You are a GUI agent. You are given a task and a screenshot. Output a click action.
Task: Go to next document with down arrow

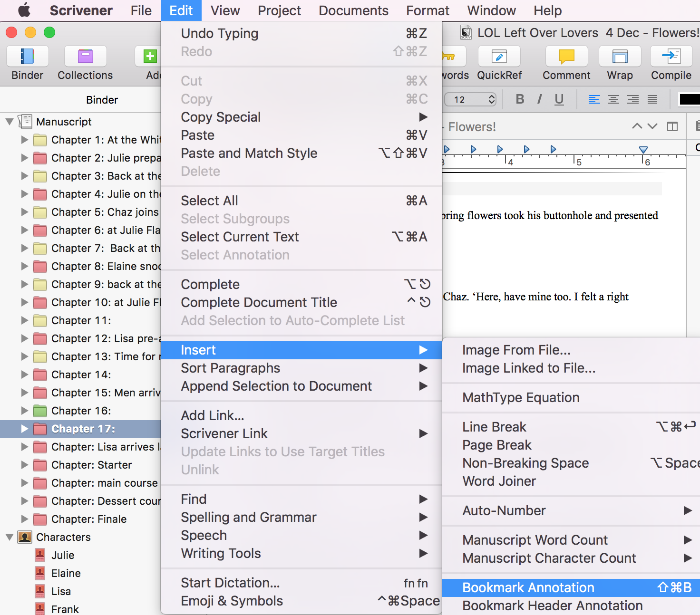click(x=652, y=126)
